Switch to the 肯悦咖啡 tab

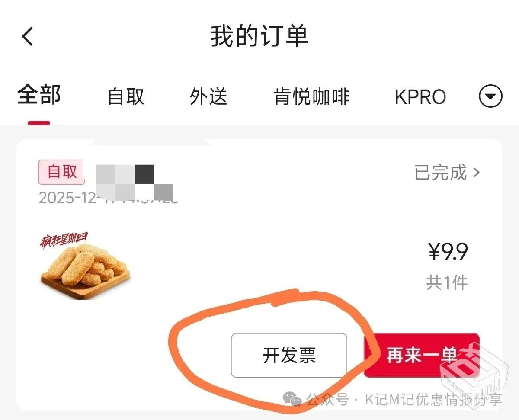[311, 96]
